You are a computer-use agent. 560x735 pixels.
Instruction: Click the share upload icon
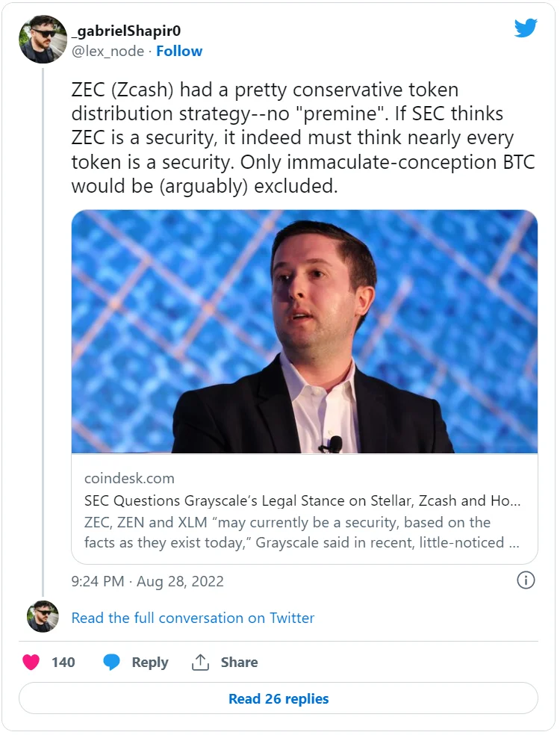click(x=199, y=662)
